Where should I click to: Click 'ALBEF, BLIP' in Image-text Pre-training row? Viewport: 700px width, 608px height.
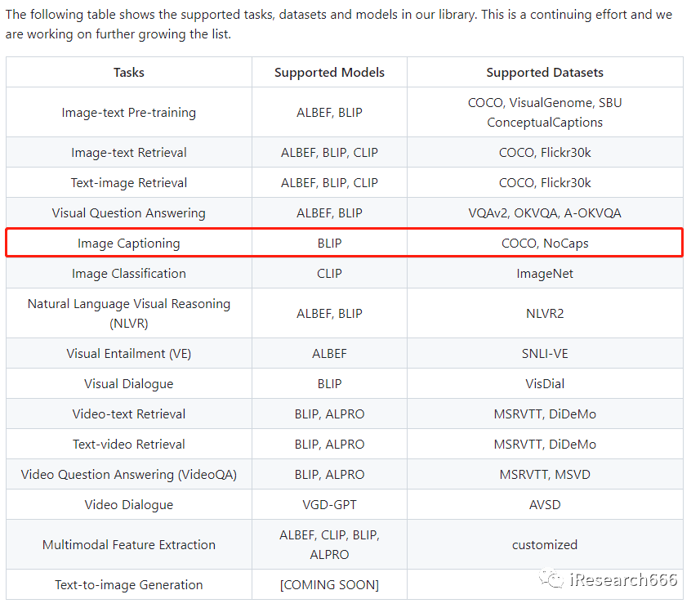pos(329,112)
